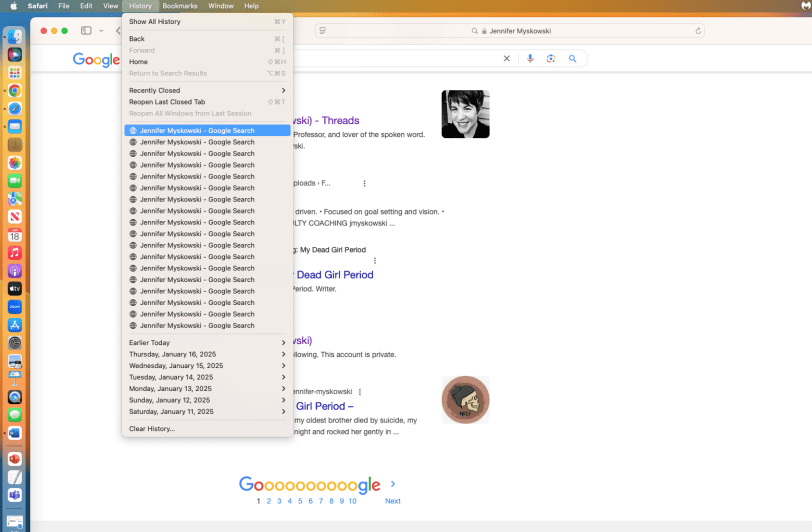Choose Reopen Last Closed Tab
Image resolution: width=812 pixels, height=532 pixels.
pos(207,102)
